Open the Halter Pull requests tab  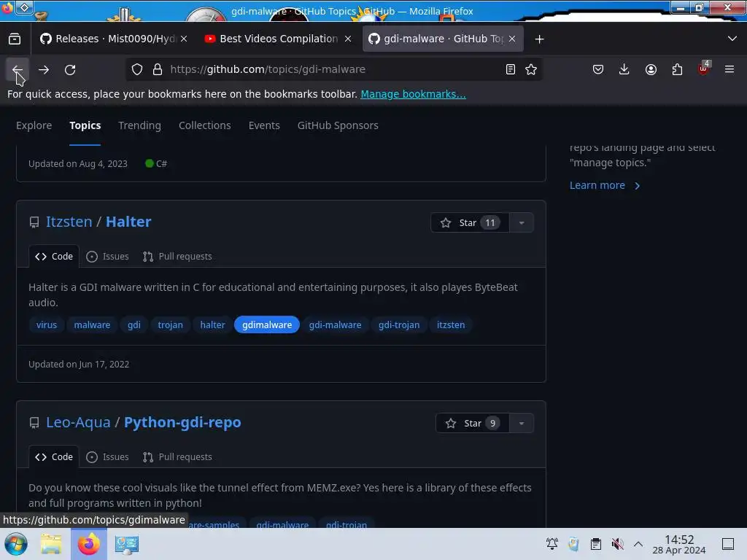point(177,257)
